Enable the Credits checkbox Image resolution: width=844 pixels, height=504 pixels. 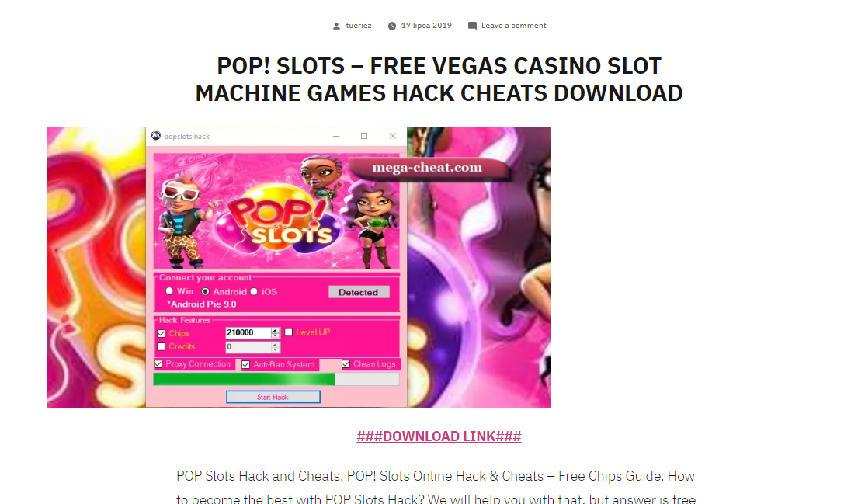[161, 347]
